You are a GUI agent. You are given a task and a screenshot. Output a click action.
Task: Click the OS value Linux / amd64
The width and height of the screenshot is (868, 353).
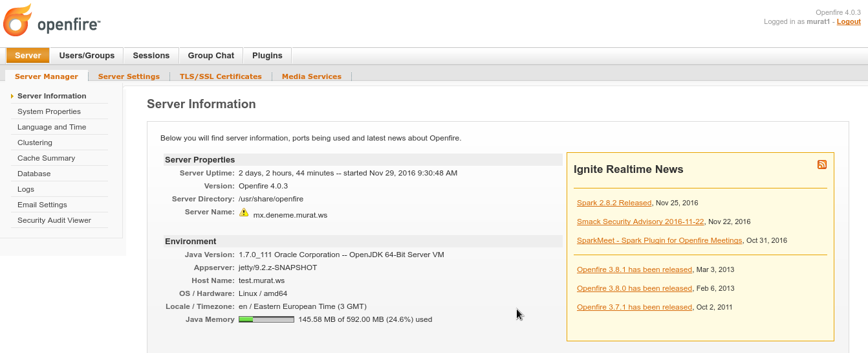click(x=263, y=293)
